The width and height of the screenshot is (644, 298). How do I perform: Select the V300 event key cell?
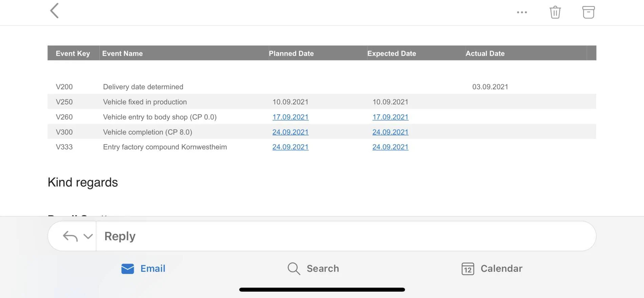pyautogui.click(x=64, y=132)
